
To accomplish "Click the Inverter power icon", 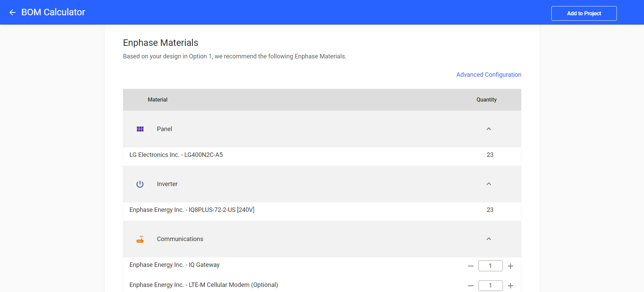I will coord(140,184).
